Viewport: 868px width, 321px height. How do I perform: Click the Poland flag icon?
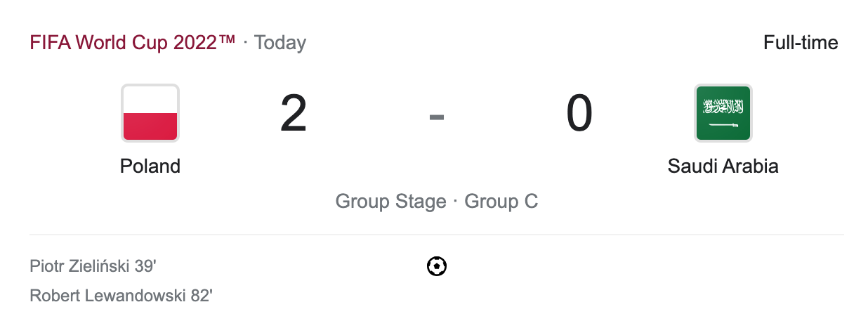[150, 112]
